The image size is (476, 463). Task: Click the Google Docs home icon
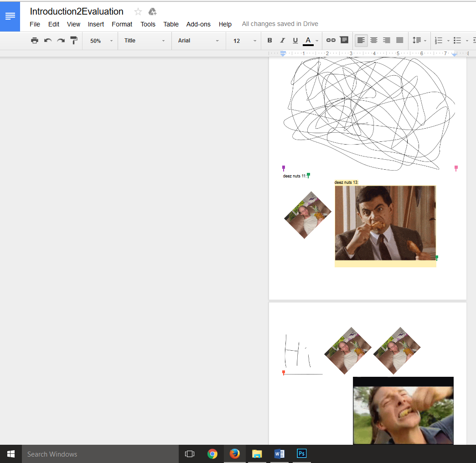[10, 16]
